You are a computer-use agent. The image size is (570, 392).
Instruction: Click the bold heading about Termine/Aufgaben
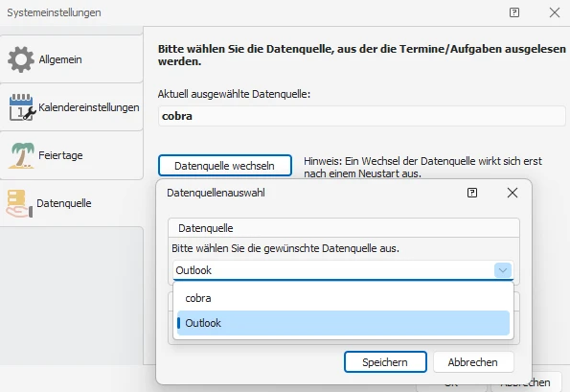362,55
